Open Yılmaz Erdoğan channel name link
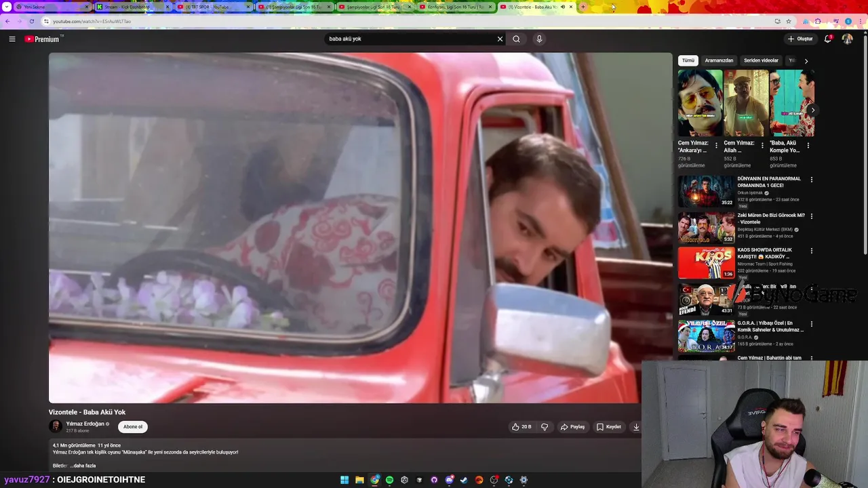The image size is (868, 488). click(85, 424)
